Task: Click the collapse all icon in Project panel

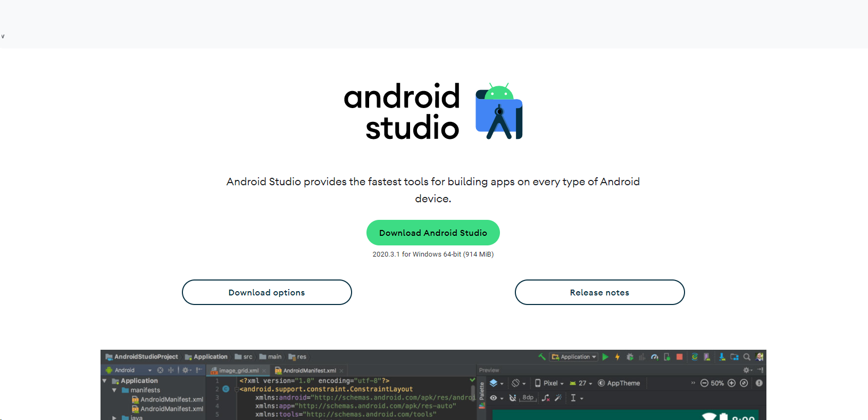Action: [171, 370]
